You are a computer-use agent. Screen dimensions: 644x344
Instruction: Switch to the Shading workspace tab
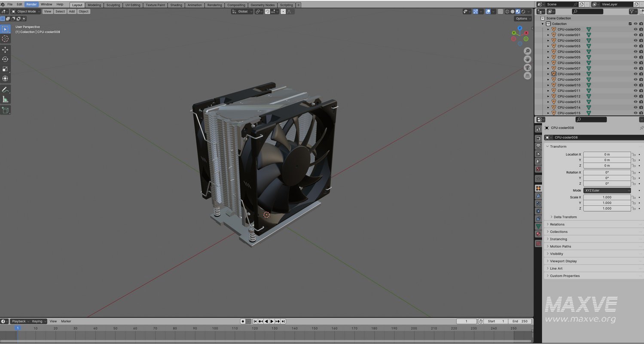pyautogui.click(x=176, y=5)
